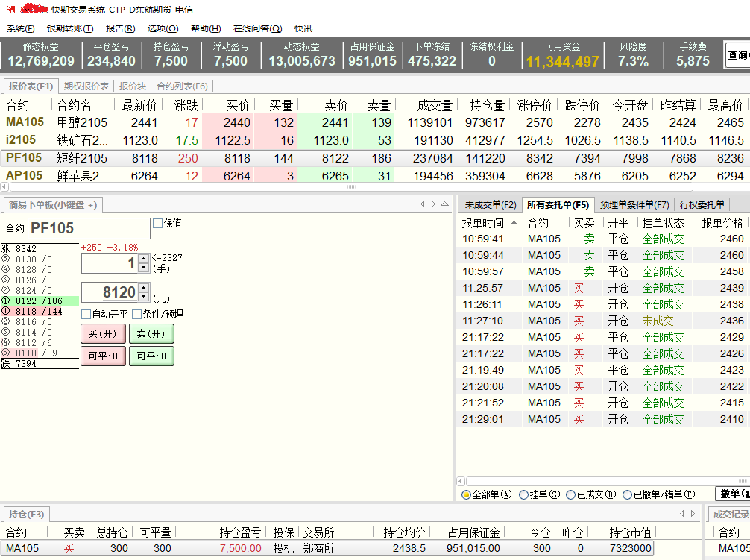Select the 全部单(A) radio button
The image size is (750, 560).
coord(466,495)
